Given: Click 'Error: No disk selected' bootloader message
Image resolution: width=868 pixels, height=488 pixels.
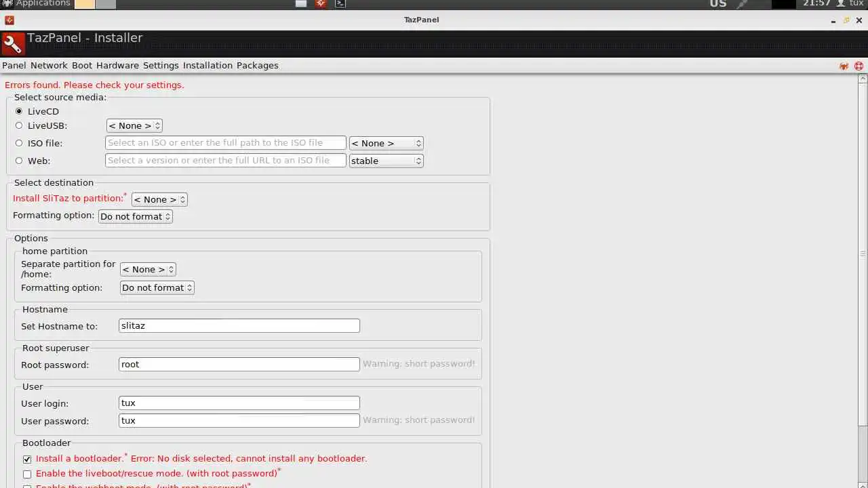Looking at the screenshot, I should pos(249,459).
